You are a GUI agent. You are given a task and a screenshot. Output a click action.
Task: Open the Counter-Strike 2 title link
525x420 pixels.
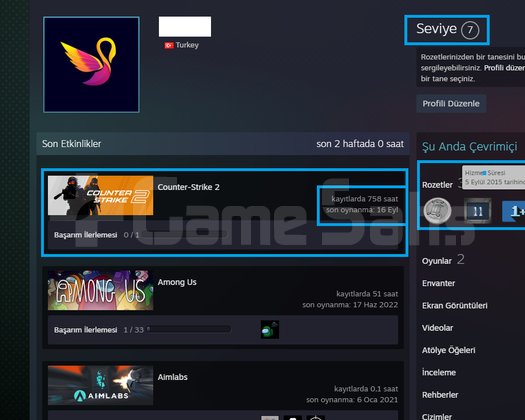click(x=189, y=187)
